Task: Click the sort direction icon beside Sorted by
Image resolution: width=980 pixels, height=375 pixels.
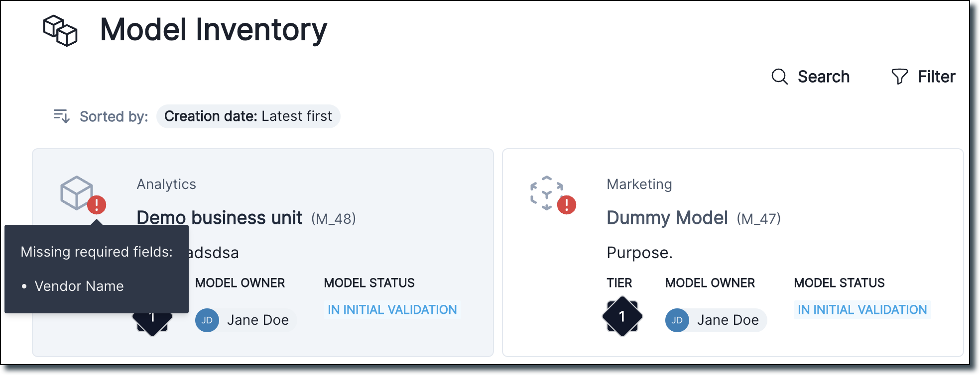Action: [x=62, y=116]
